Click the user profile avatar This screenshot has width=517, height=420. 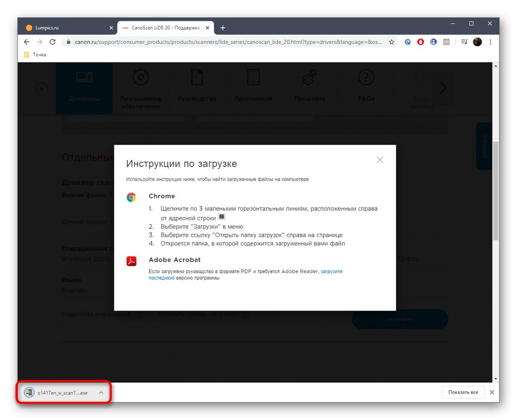pyautogui.click(x=477, y=42)
